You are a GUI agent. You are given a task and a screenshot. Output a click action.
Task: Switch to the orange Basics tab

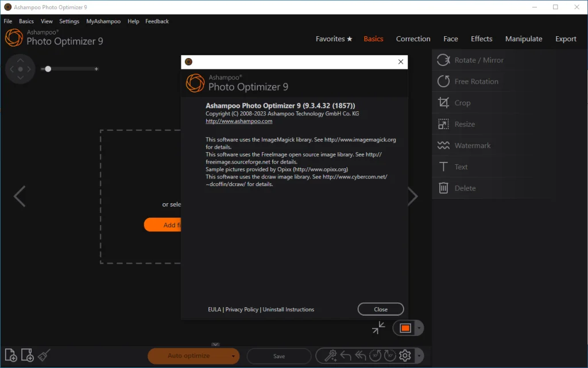[x=373, y=38]
